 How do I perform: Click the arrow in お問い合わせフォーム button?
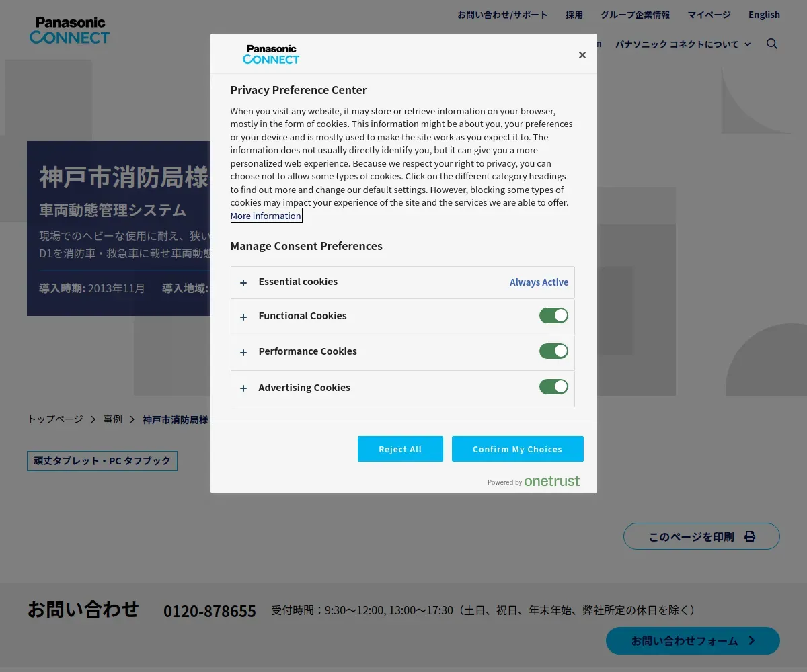752,640
